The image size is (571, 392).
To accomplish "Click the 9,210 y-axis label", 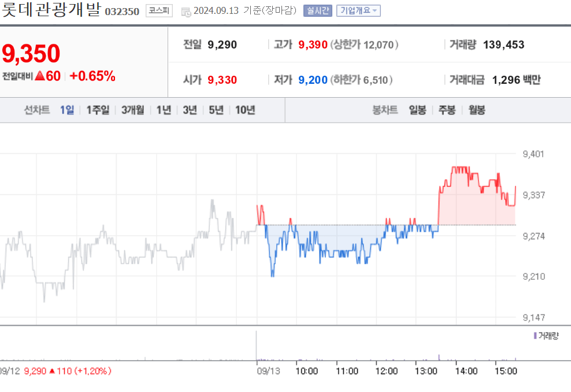I will click(533, 276).
